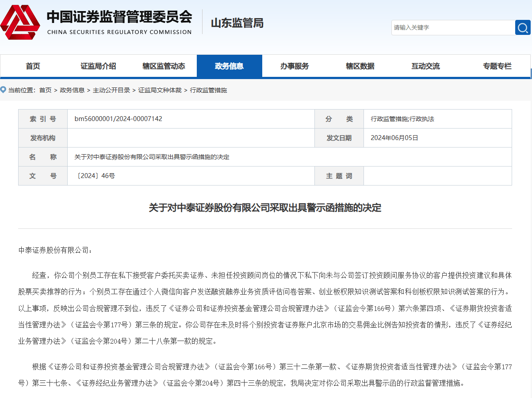Open the 互动交流 section
The height and width of the screenshot is (398, 532).
425,66
